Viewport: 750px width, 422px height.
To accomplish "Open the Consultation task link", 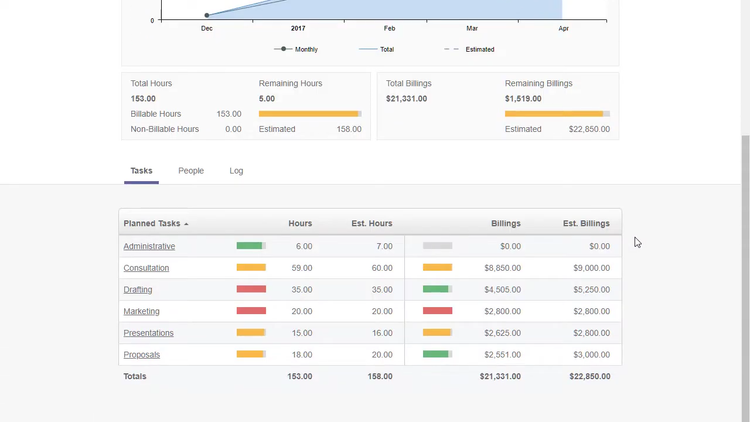I will pyautogui.click(x=146, y=268).
